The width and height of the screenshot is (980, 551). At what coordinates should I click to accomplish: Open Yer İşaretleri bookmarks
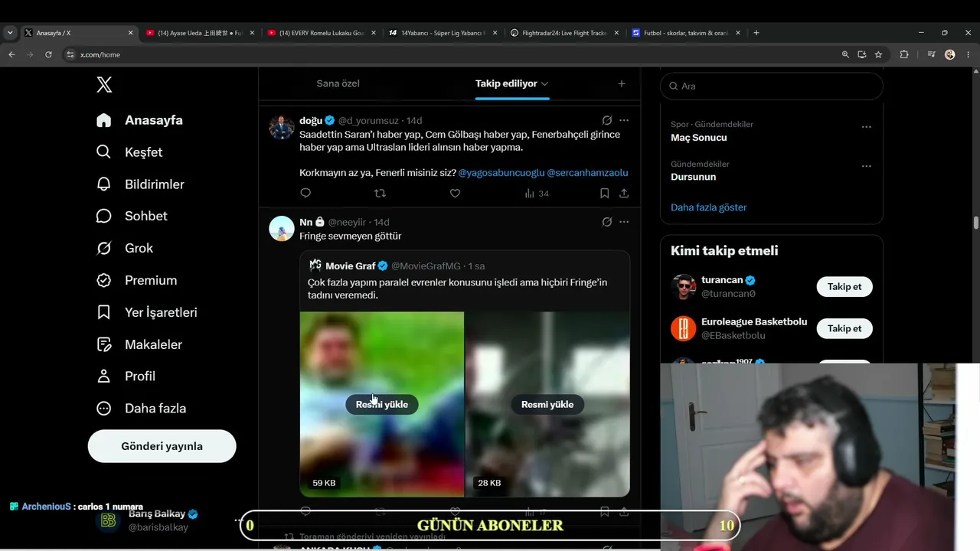(x=146, y=312)
